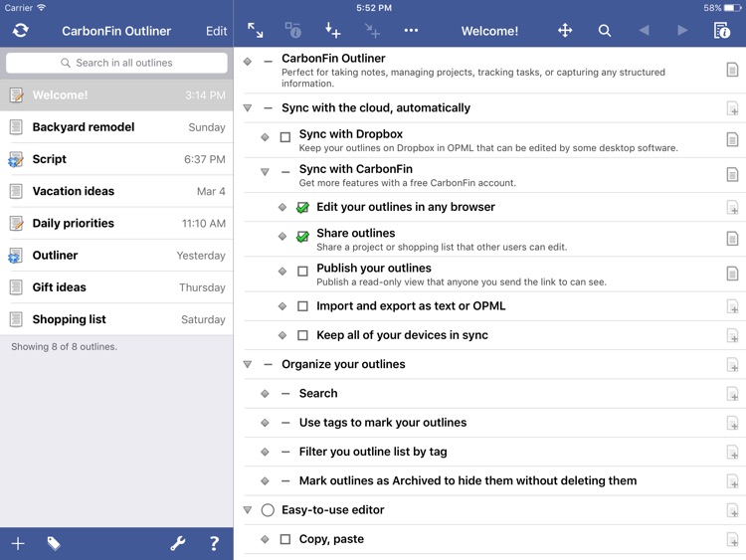Tap diamond handle beside Use tags row
This screenshot has width=746, height=560.
pyautogui.click(x=265, y=423)
